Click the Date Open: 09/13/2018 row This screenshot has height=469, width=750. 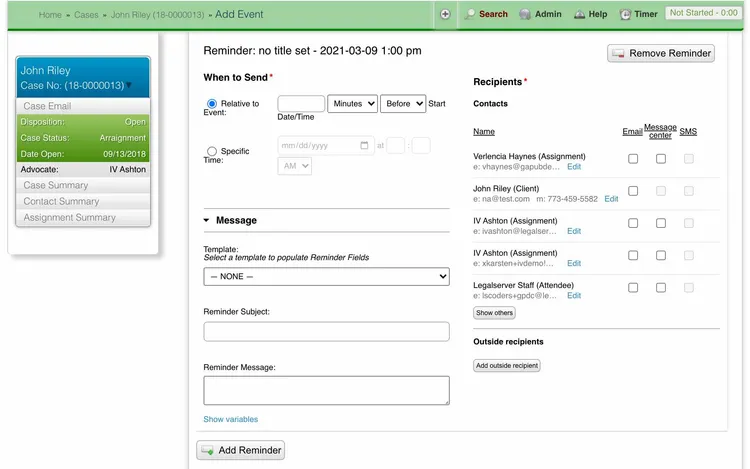pyautogui.click(x=83, y=154)
